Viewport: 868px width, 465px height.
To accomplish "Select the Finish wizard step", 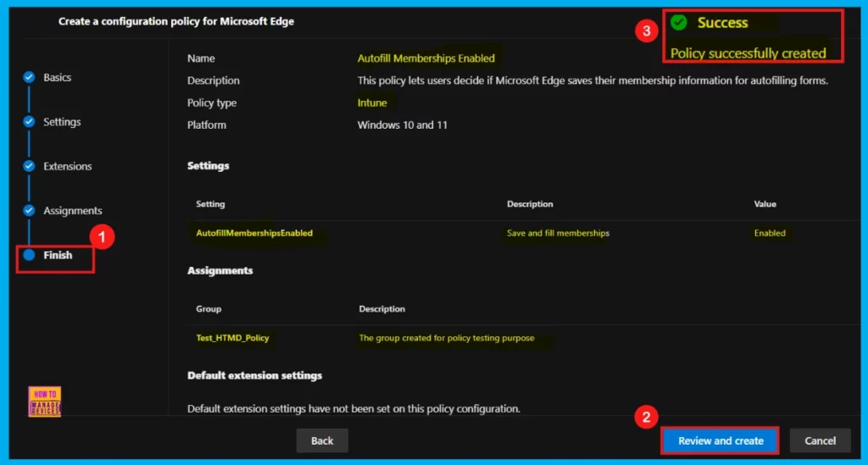I will pos(58,255).
